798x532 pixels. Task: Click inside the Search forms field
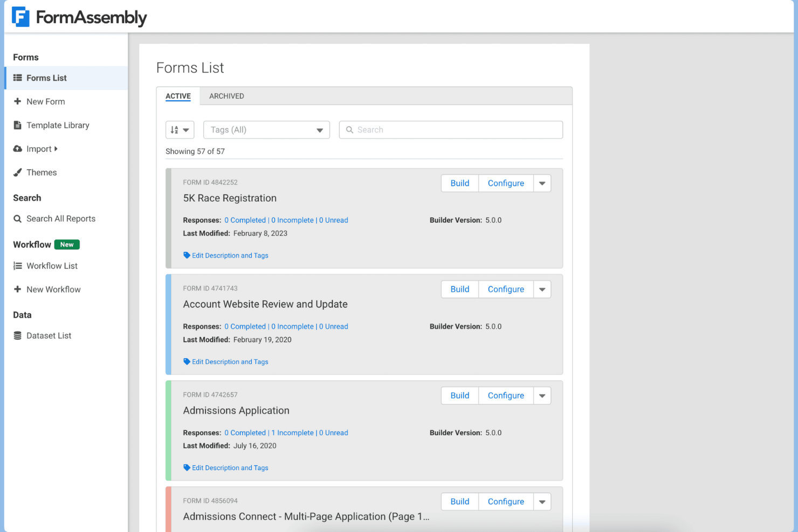(451, 129)
